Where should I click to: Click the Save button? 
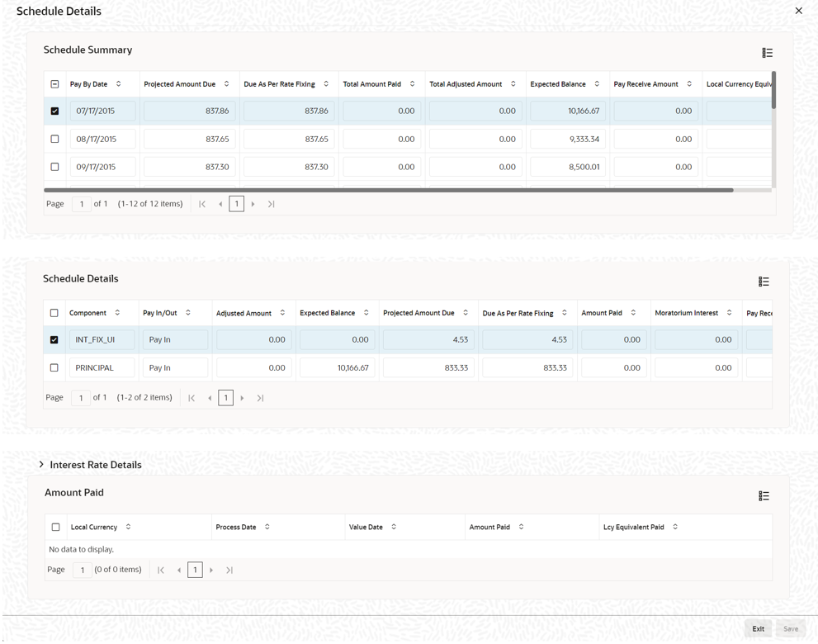click(x=791, y=629)
